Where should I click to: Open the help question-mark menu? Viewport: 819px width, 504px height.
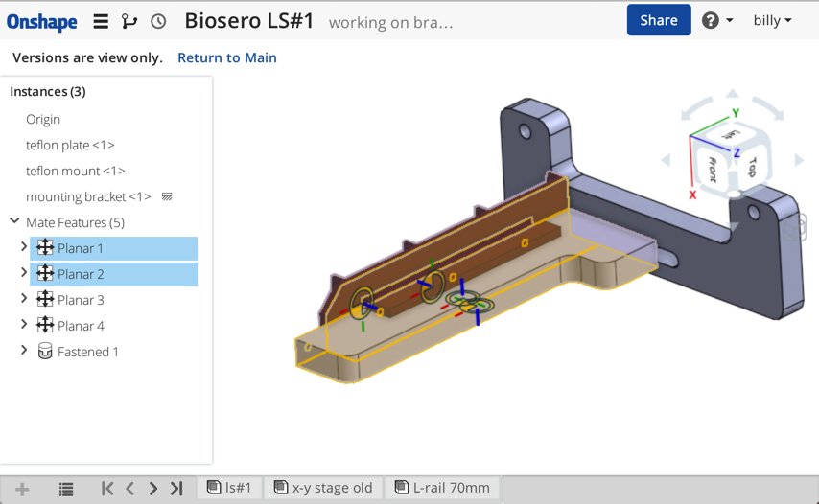tap(717, 20)
